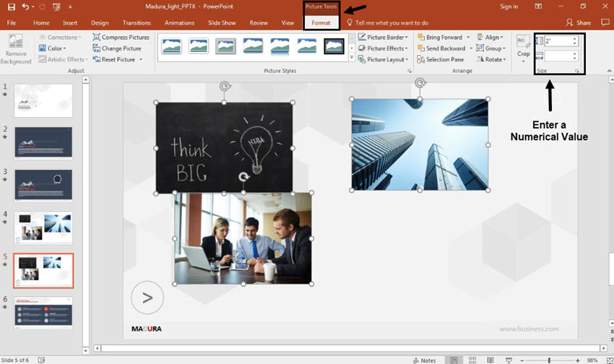Screen dimensions: 614x364
Task: Open Customize Quick Access Toolbar arrow
Action: click(x=70, y=6)
